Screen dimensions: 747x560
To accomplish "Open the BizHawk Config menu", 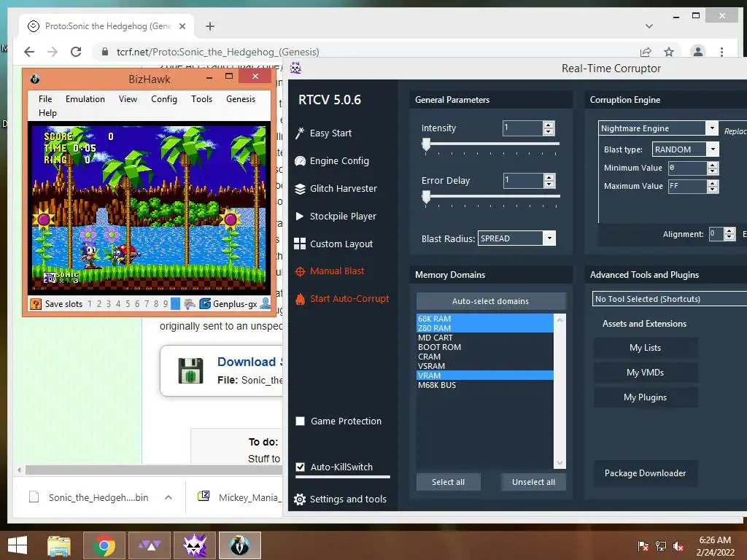I will click(x=164, y=99).
